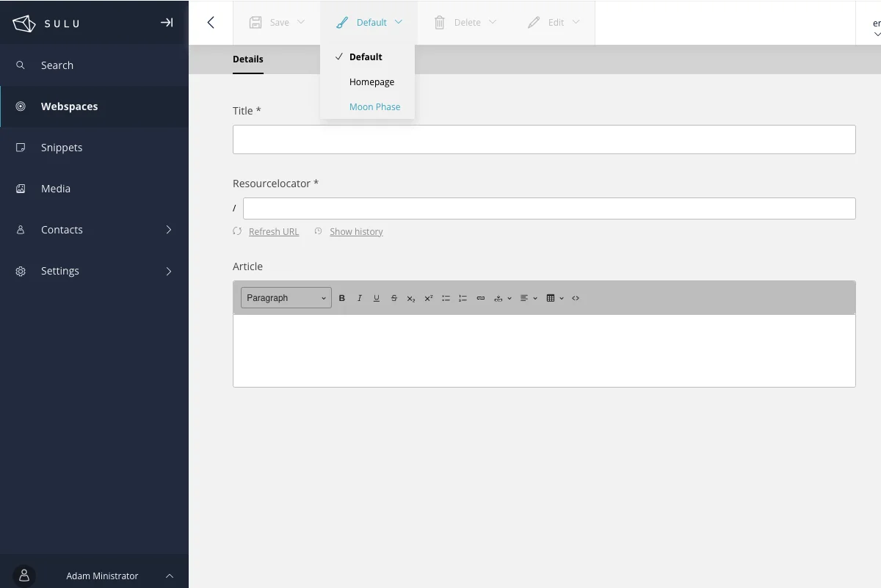Toggle italic formatting in Article editor
The height and width of the screenshot is (588, 881).
pyautogui.click(x=360, y=298)
